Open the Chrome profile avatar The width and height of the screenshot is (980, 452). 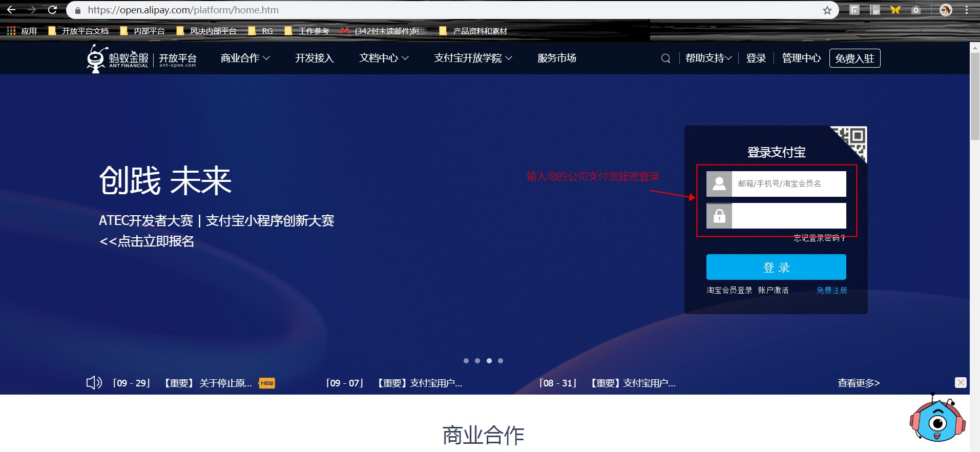coord(946,10)
